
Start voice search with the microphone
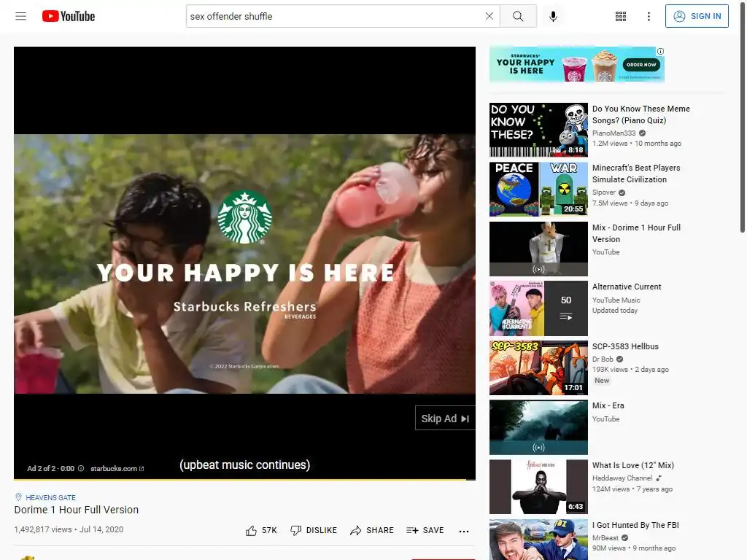(553, 16)
